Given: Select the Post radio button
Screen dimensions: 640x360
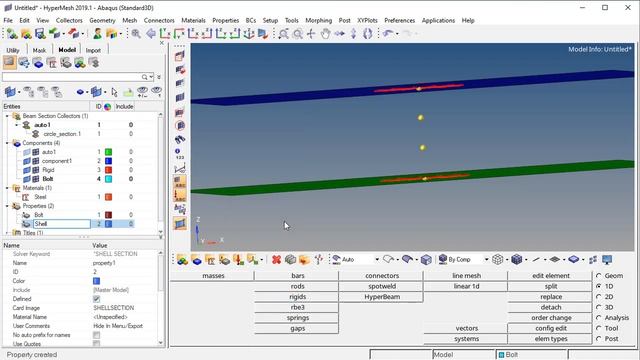Looking at the screenshot, I should coord(599,339).
